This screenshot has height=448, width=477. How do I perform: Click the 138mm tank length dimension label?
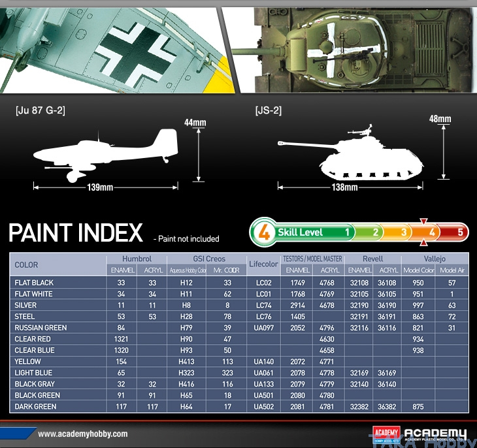pos(344,187)
